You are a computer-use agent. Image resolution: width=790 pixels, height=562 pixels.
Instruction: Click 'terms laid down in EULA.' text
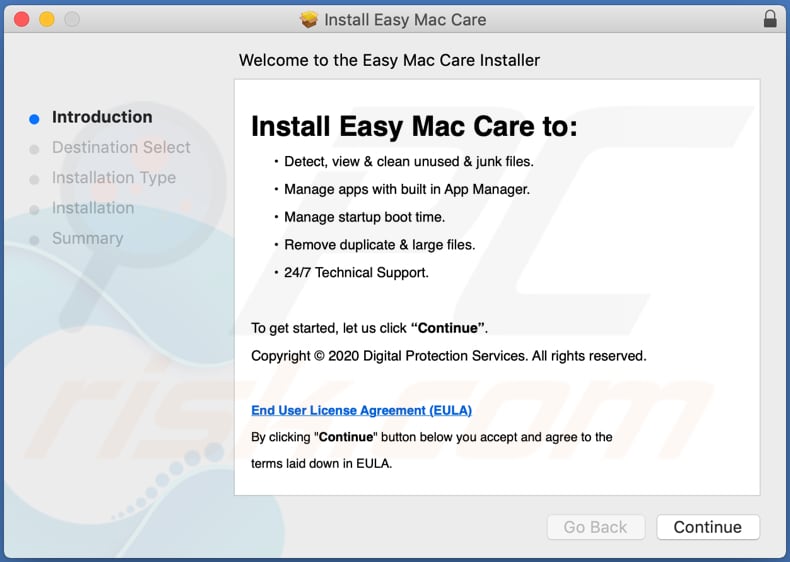tap(321, 463)
